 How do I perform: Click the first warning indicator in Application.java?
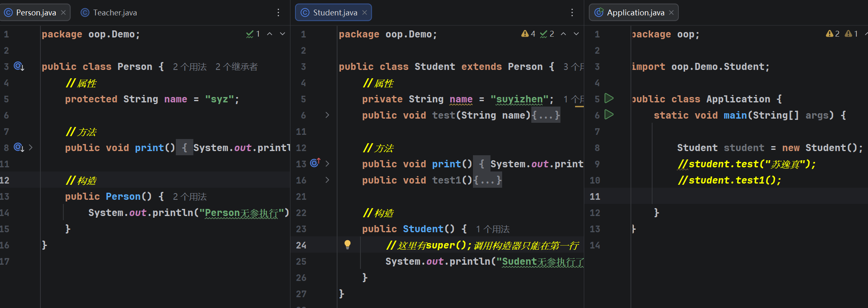tap(833, 34)
